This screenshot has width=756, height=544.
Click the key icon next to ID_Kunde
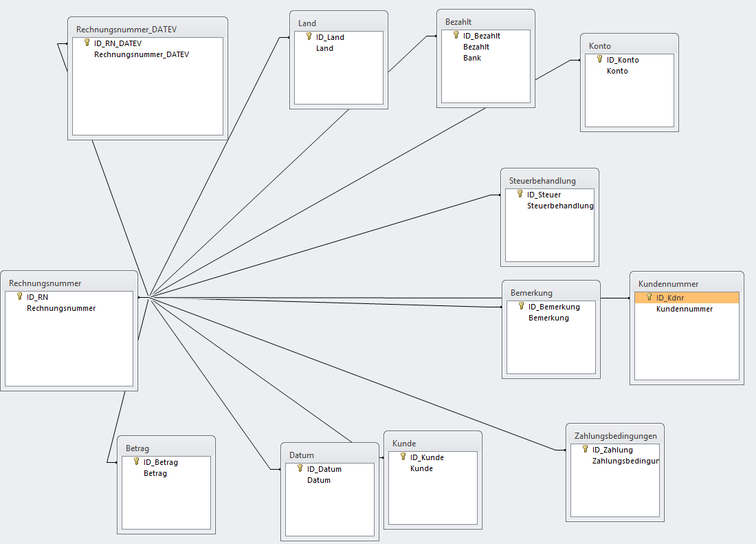pos(403,457)
